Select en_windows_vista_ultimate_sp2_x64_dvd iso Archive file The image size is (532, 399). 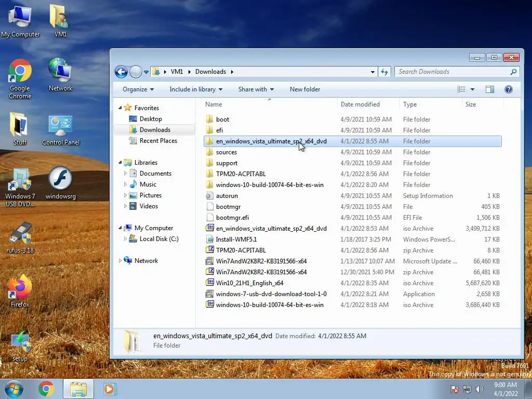[x=353, y=229]
